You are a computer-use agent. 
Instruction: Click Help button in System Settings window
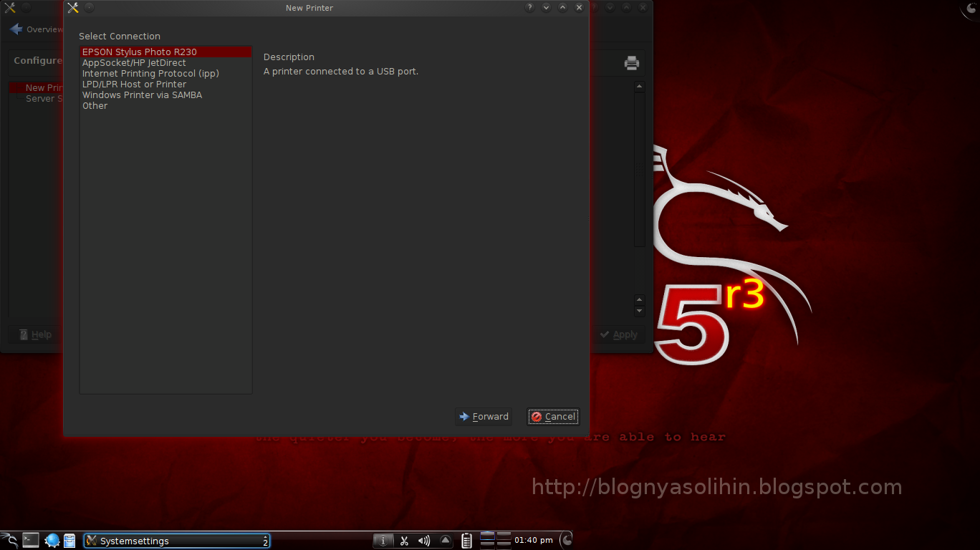click(35, 334)
